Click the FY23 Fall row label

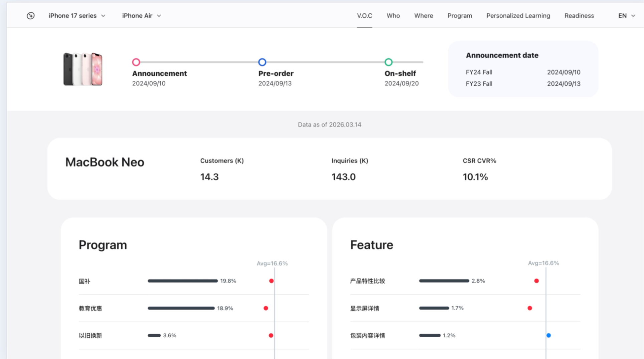(x=479, y=84)
